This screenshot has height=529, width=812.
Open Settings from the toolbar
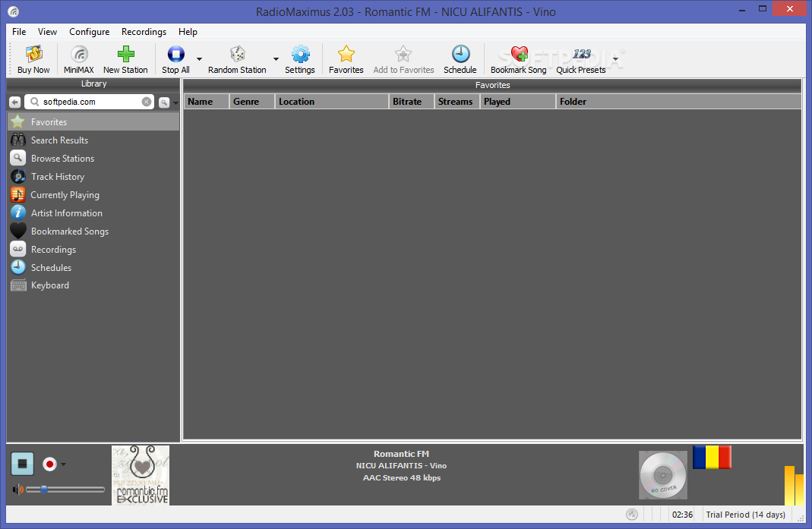(x=300, y=59)
